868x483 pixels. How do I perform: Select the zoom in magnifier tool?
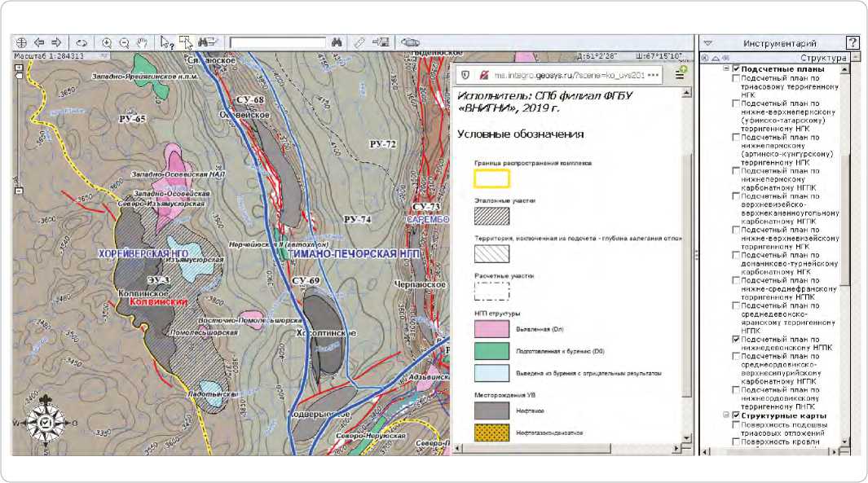click(x=107, y=42)
